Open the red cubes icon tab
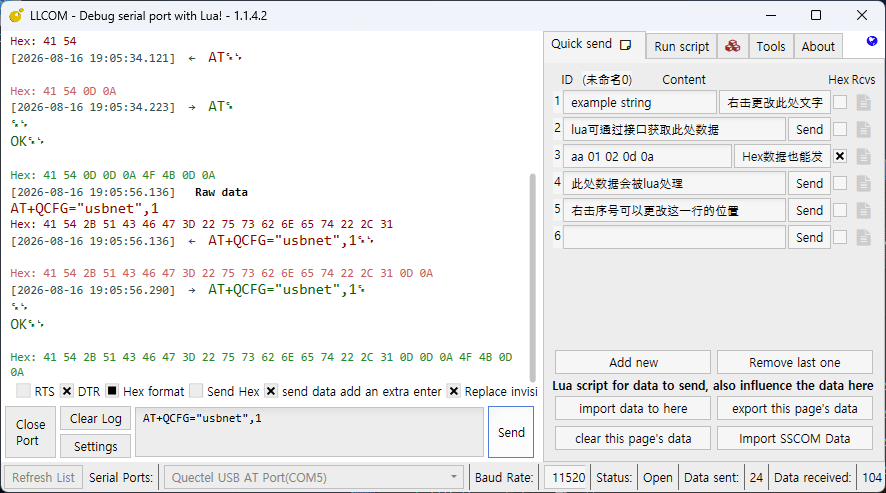Viewport: 886px width, 493px height. coord(732,46)
